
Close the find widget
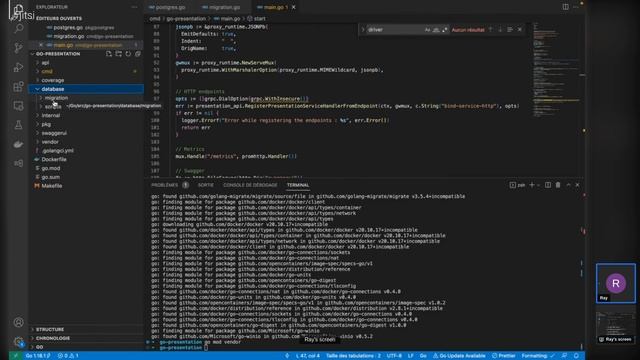(x=520, y=30)
